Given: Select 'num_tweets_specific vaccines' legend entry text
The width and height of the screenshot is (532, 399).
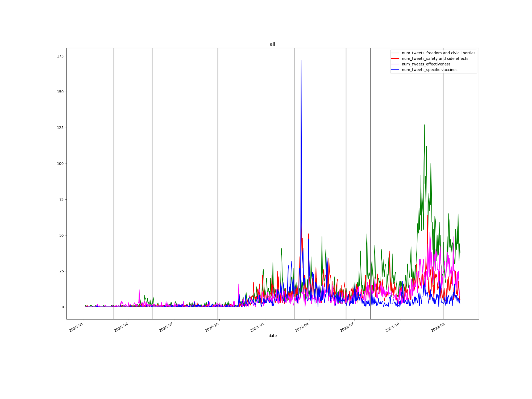Looking at the screenshot, I should [430, 70].
